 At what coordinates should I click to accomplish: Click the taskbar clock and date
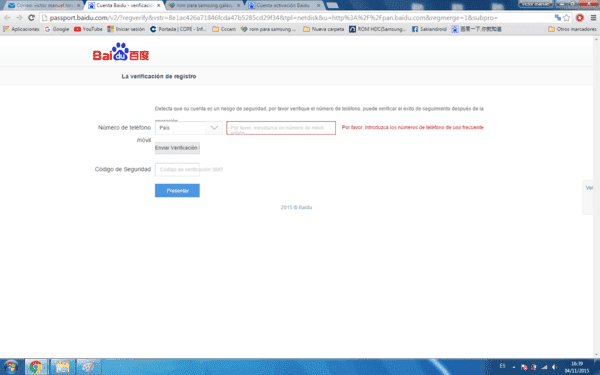pos(577,367)
